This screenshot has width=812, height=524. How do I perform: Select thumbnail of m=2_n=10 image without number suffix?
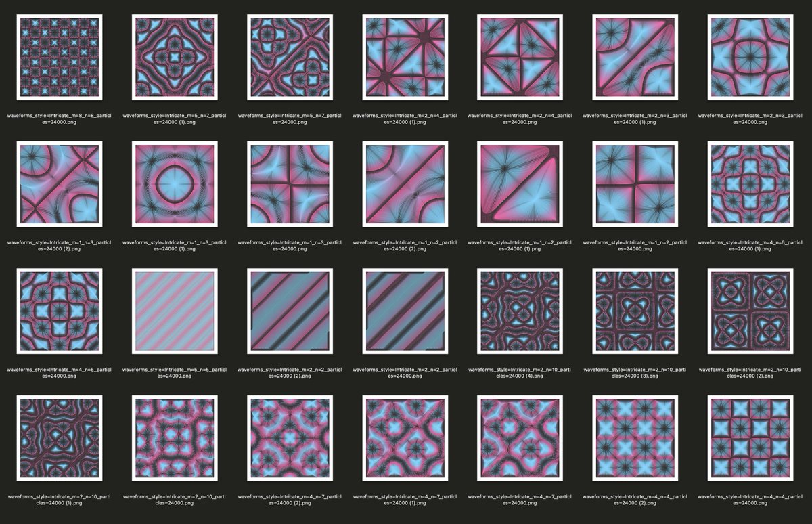click(175, 438)
